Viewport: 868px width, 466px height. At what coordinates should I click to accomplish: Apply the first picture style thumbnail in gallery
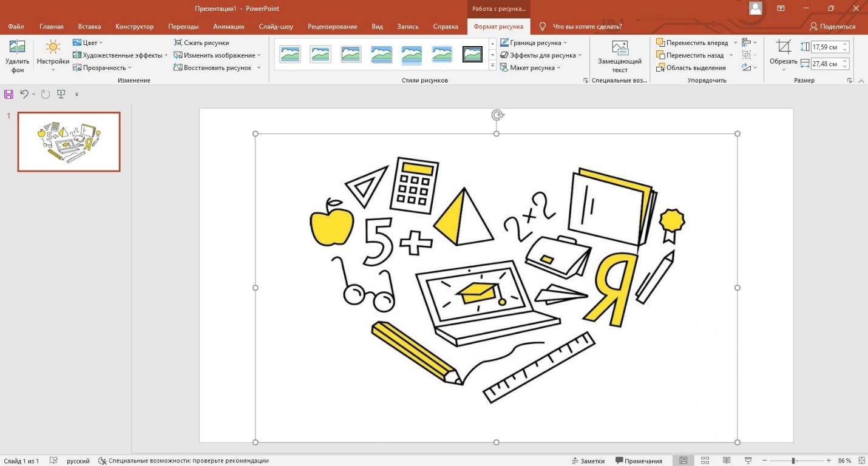(x=290, y=54)
